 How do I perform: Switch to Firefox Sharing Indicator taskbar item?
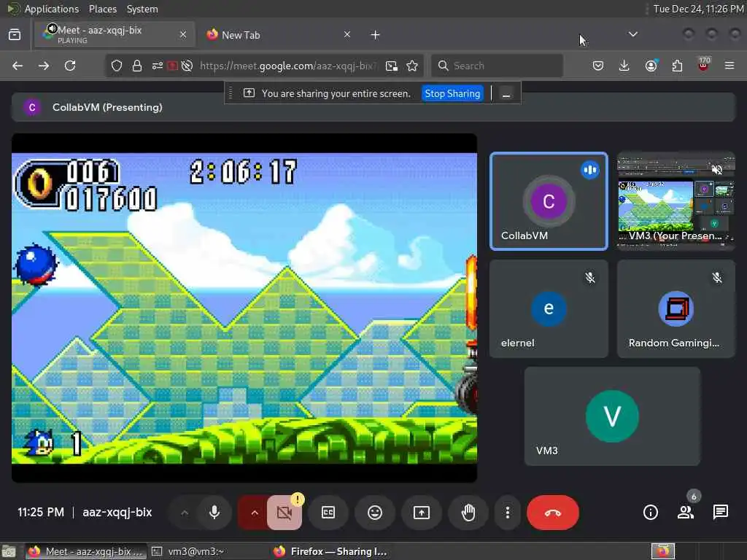[330, 551]
